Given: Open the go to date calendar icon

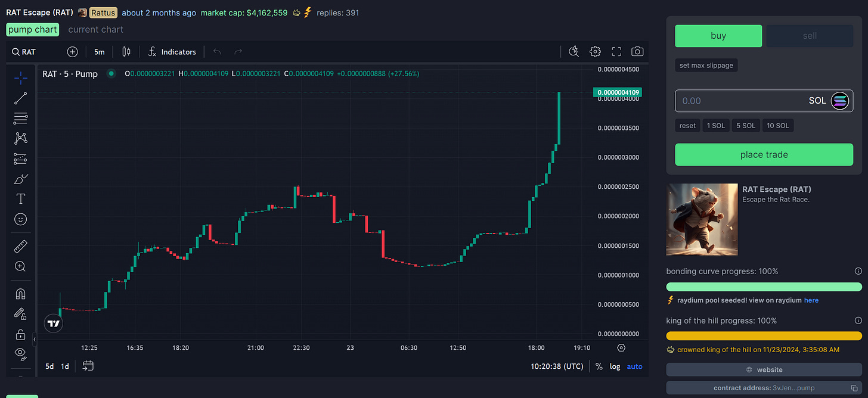Looking at the screenshot, I should pyautogui.click(x=88, y=366).
